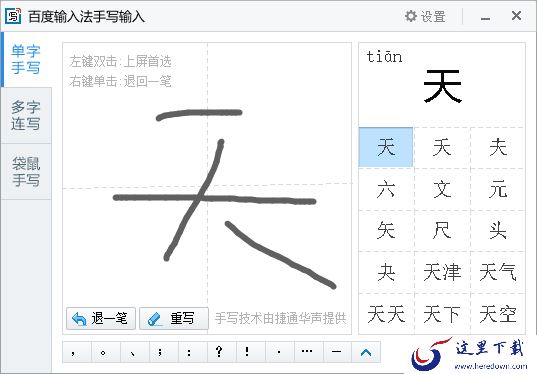Choose candidate 夫
Screen dimensions: 537x374
coord(498,147)
